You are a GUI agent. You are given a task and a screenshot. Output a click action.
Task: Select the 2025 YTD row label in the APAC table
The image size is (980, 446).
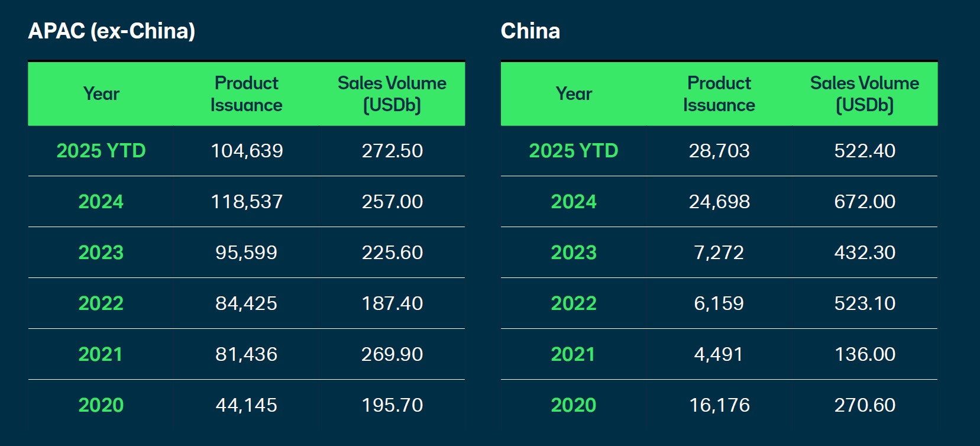[x=101, y=151]
